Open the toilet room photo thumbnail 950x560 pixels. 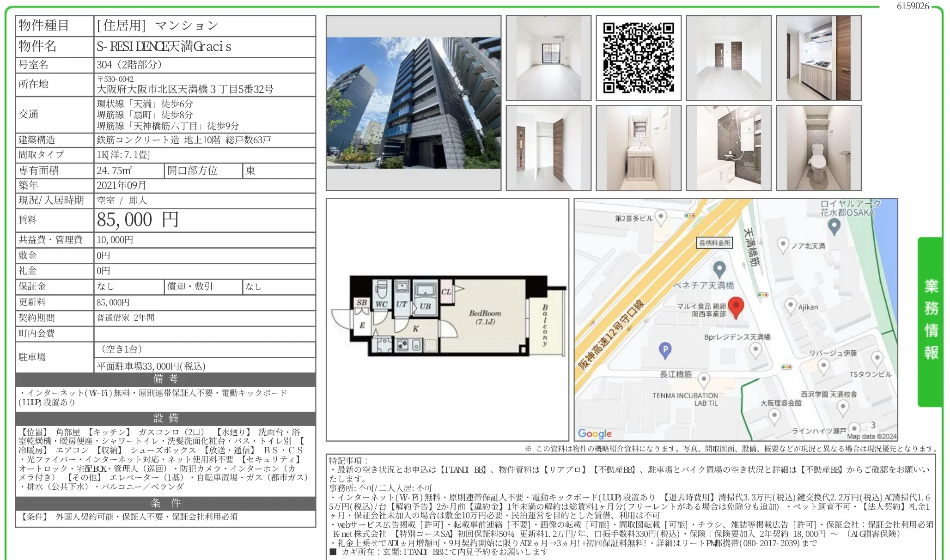point(819,148)
